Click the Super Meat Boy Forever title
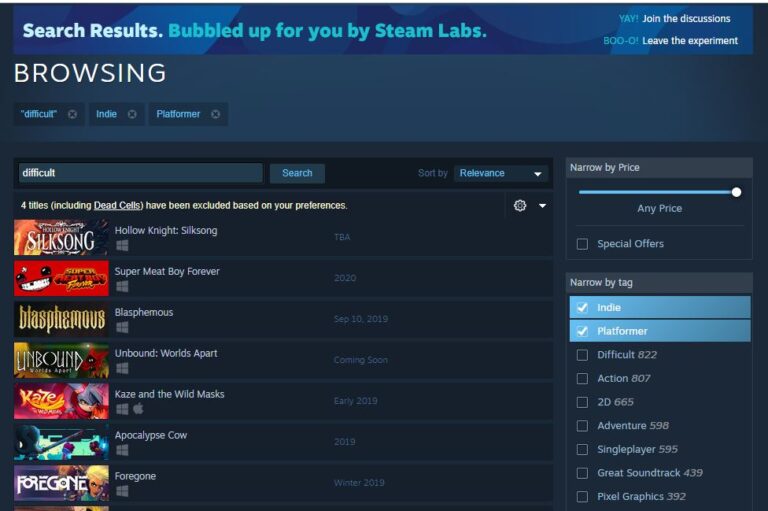768x511 pixels. pos(167,271)
